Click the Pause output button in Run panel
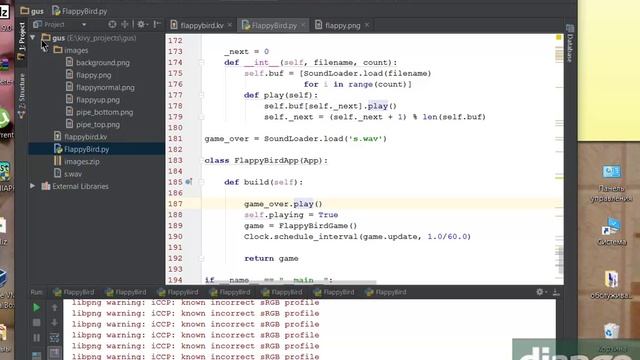This screenshot has width=640, height=360. pyautogui.click(x=36, y=338)
